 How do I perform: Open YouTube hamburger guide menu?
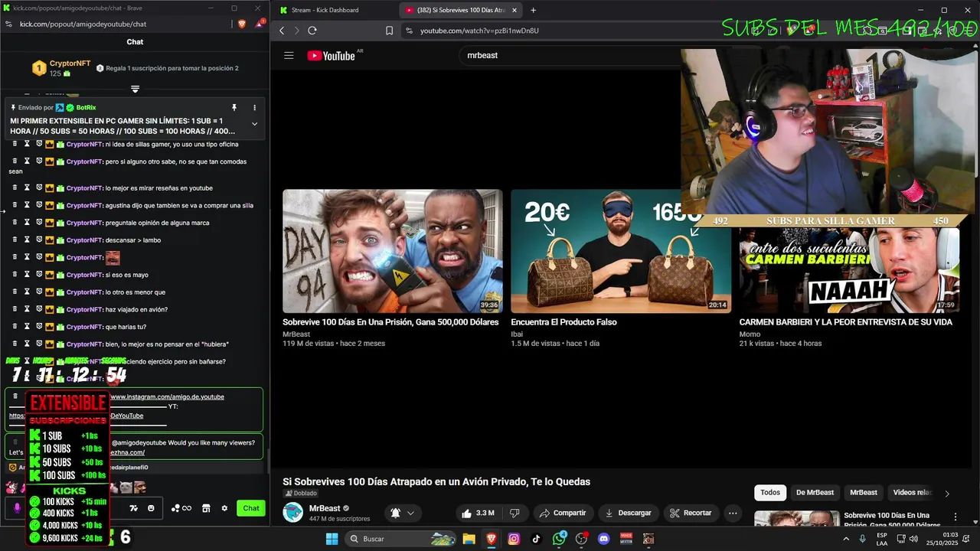click(x=289, y=55)
